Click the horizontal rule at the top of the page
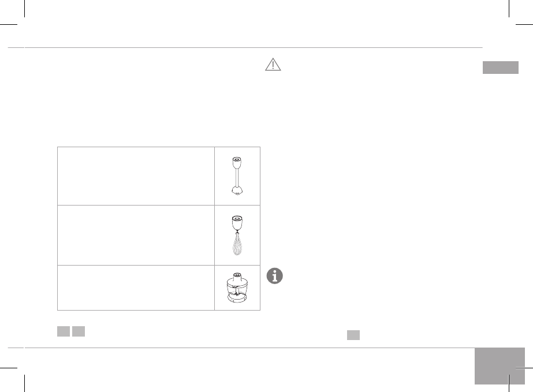 click(x=254, y=47)
